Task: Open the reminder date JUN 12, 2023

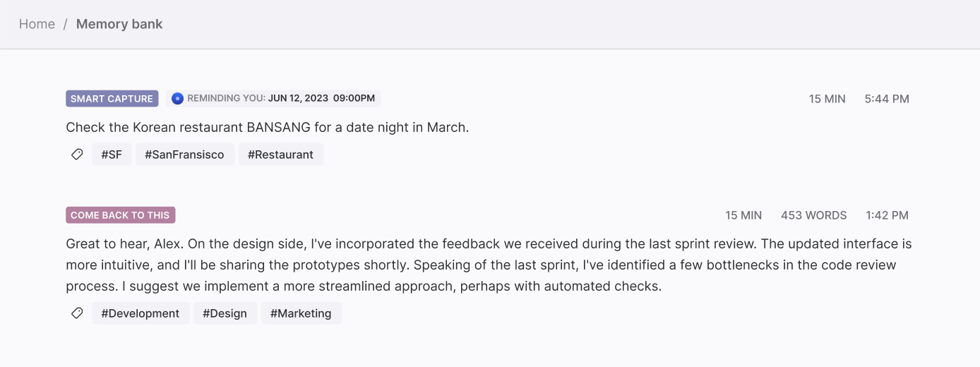Action: click(x=298, y=99)
